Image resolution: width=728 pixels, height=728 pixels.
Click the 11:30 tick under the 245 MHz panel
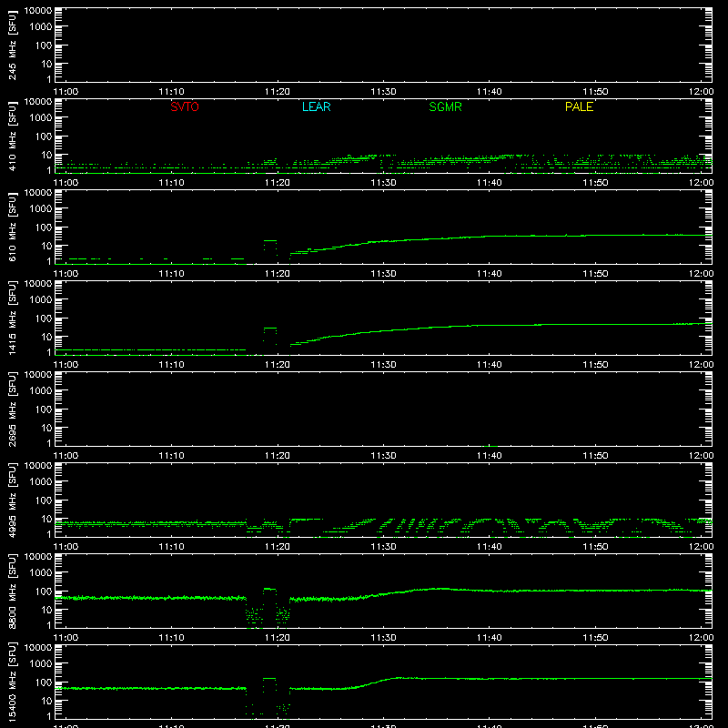click(x=383, y=92)
